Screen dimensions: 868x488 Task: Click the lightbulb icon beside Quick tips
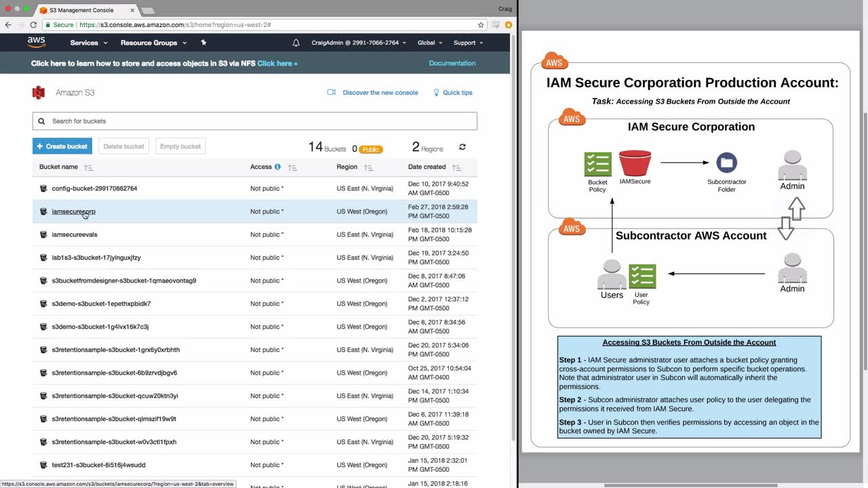[x=436, y=93]
